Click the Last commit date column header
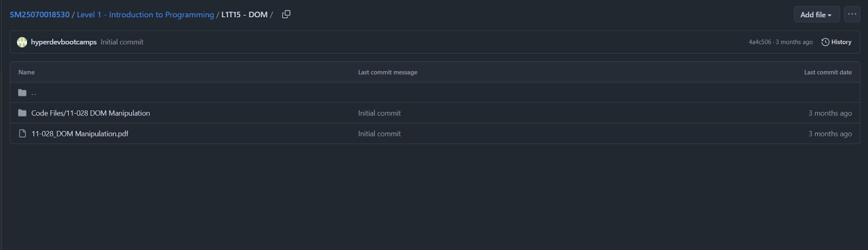868x250 pixels. (x=827, y=72)
